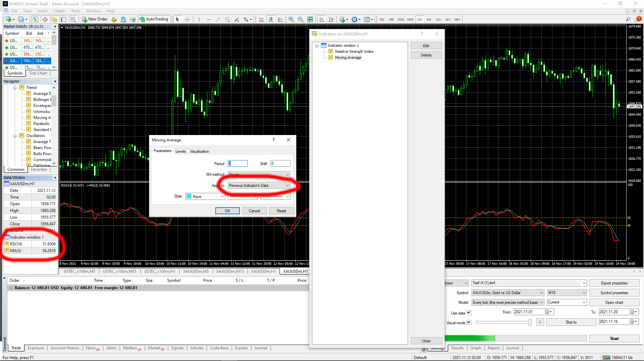This screenshot has width=644, height=361.
Task: Switch to the Visualization tab
Action: [199, 151]
